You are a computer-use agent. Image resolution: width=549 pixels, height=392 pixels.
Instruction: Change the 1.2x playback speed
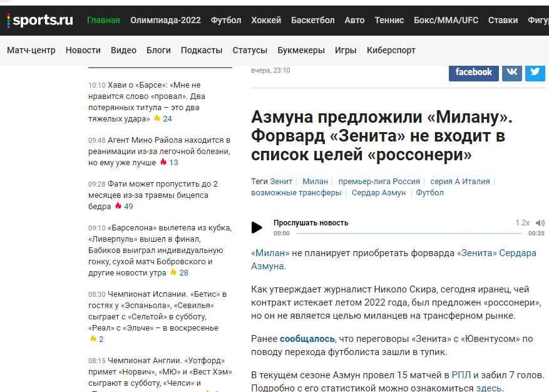[x=522, y=223]
